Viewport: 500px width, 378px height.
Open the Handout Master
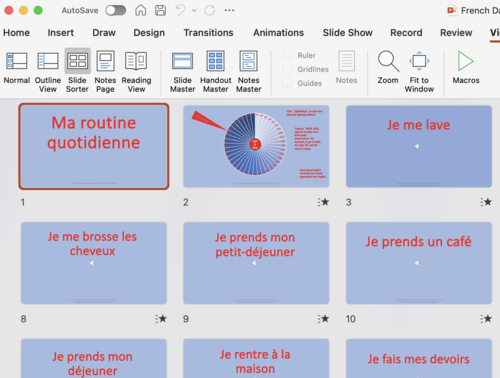(x=215, y=71)
